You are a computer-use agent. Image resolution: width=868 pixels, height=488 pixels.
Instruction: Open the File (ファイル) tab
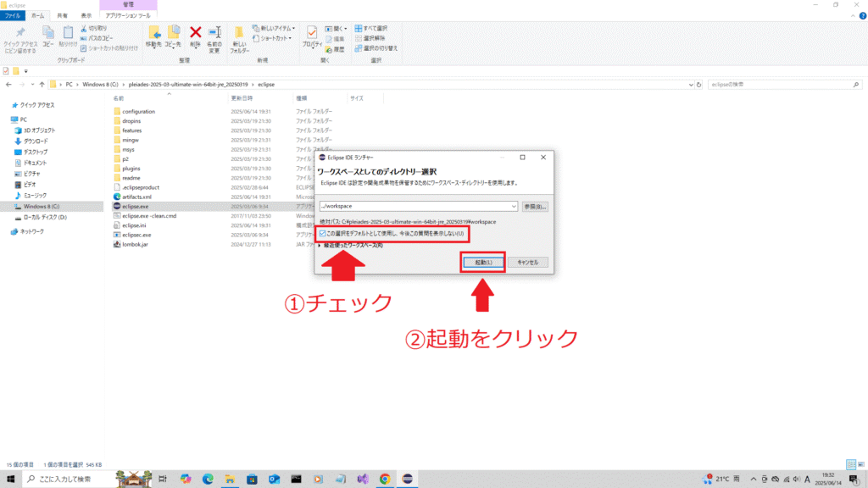(x=12, y=15)
